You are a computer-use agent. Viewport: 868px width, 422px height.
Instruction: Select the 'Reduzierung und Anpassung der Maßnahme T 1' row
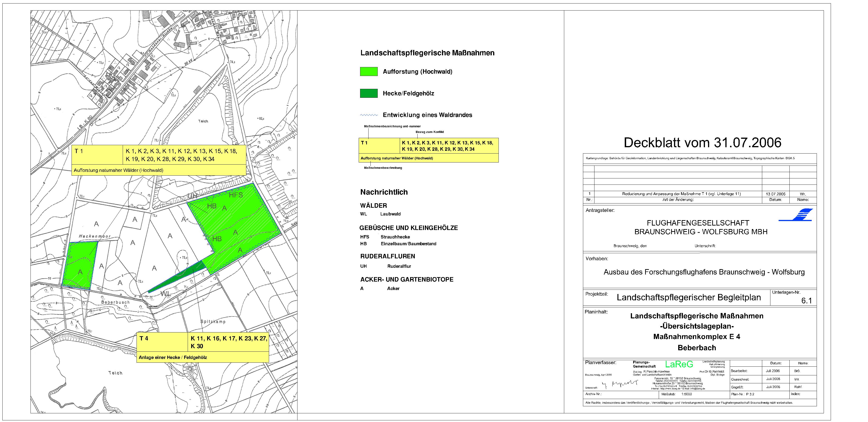point(681,194)
